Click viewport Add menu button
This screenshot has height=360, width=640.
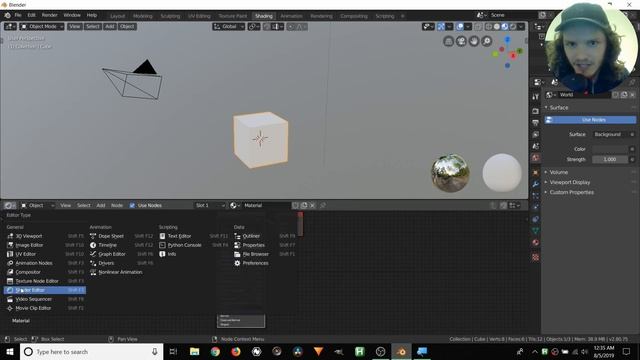(110, 27)
